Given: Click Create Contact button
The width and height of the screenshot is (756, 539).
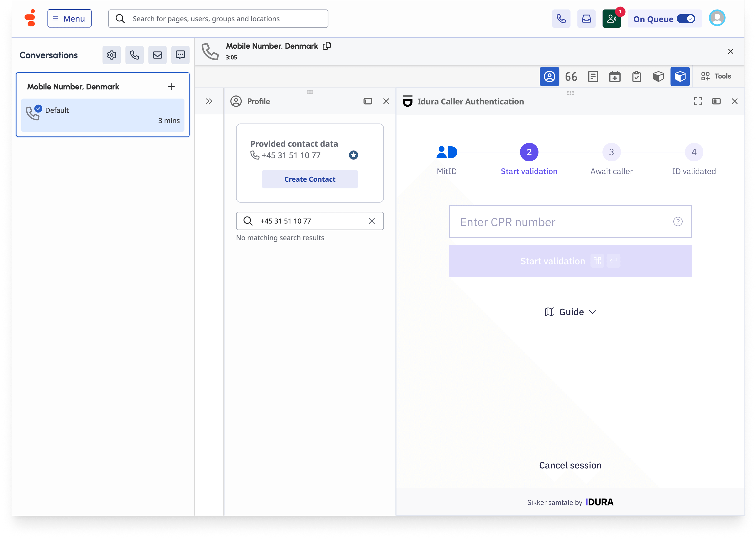Looking at the screenshot, I should (x=310, y=179).
